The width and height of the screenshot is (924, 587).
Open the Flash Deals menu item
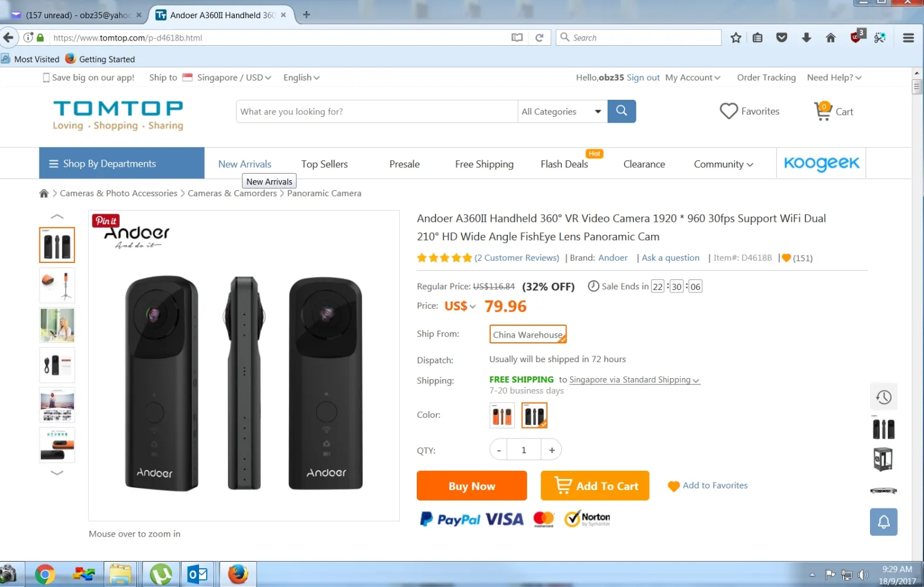[x=564, y=164]
